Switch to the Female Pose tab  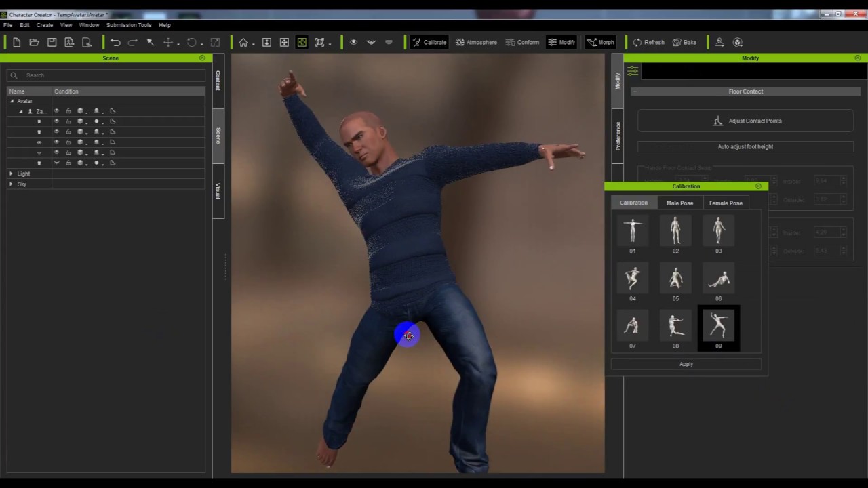tap(726, 203)
